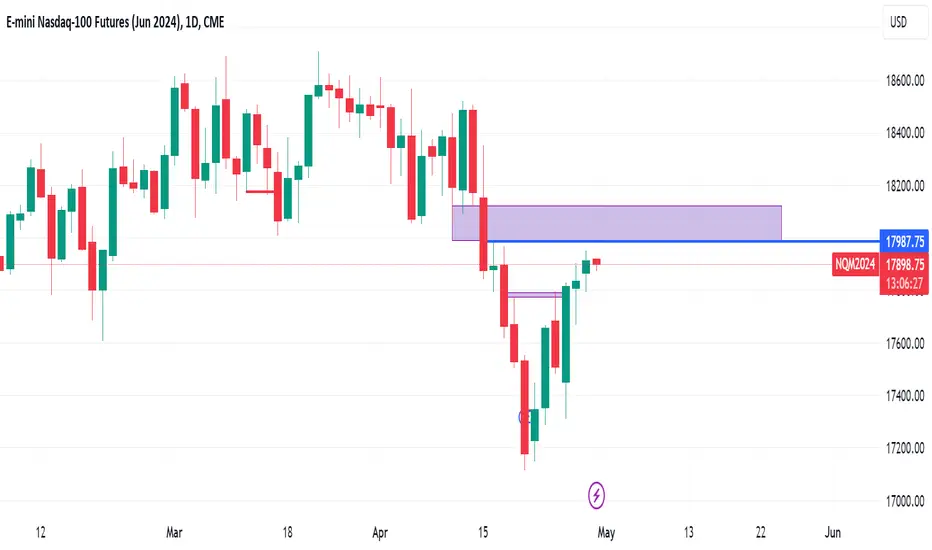Select the large purple shaded rectangle zone
Image resolution: width=932 pixels, height=550 pixels.
pos(616,223)
